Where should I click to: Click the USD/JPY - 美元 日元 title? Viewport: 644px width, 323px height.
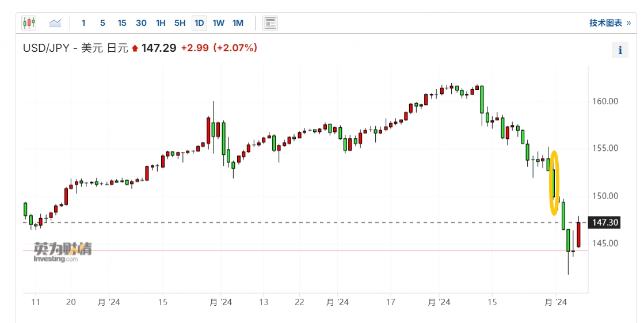click(75, 48)
